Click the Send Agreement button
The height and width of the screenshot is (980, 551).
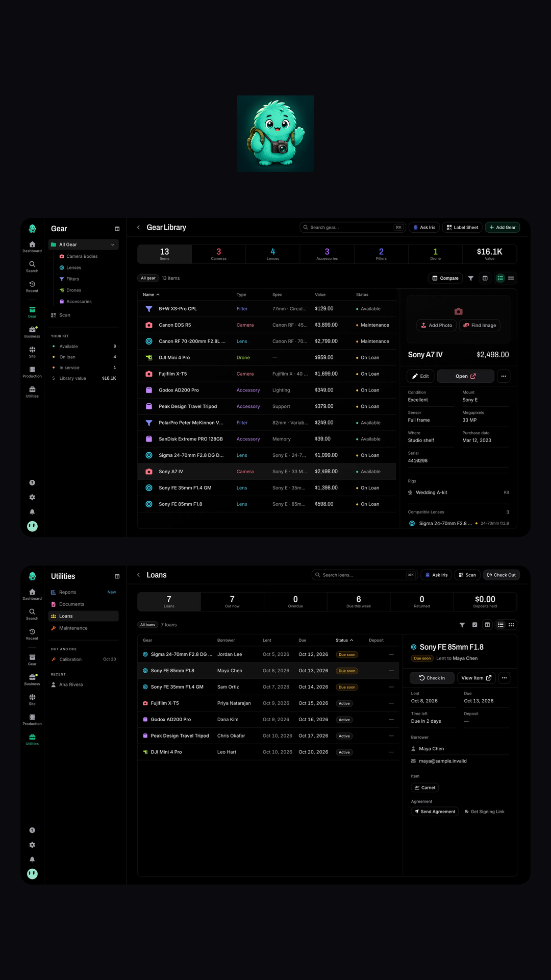[x=435, y=812]
